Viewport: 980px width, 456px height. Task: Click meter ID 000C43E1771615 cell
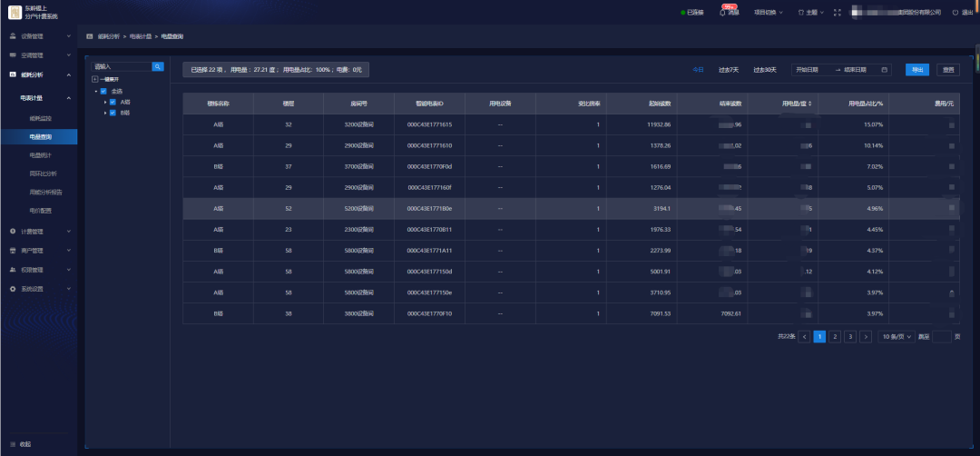point(429,124)
